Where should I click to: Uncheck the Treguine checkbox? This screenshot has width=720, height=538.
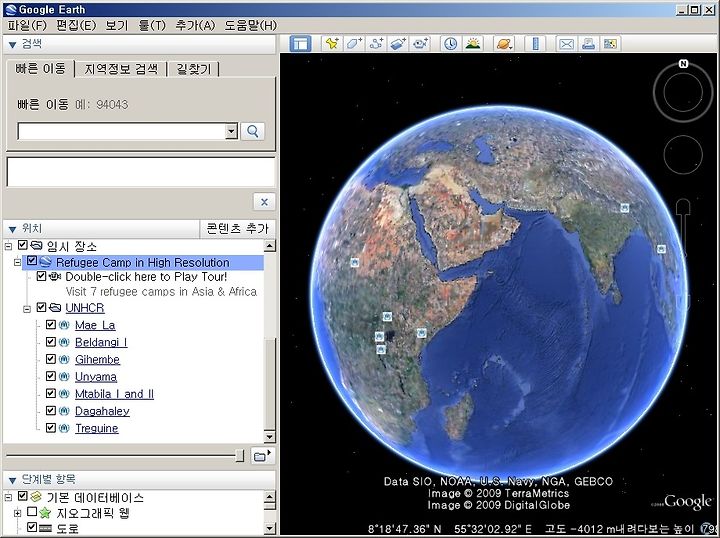[x=51, y=428]
